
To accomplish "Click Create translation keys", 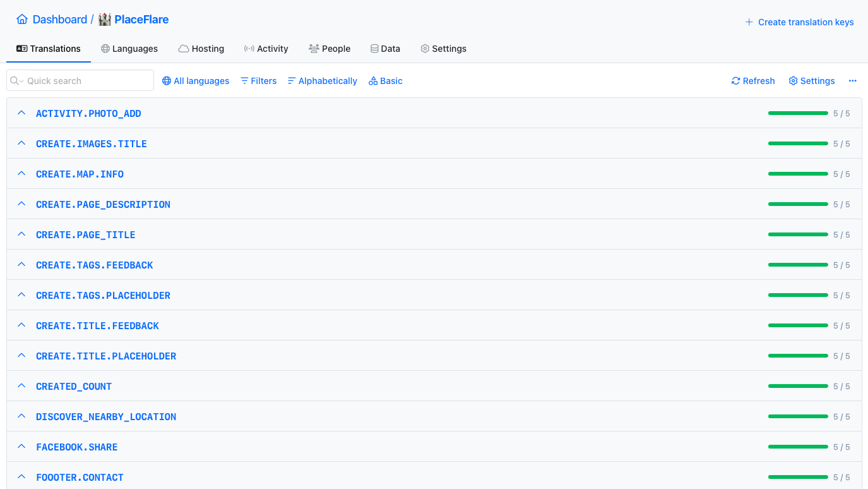I will pyautogui.click(x=799, y=22).
